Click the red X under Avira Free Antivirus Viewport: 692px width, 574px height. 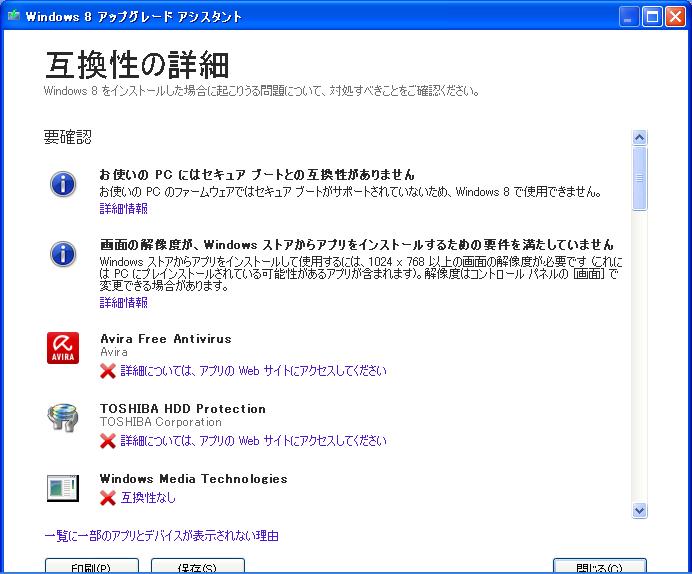[x=108, y=371]
